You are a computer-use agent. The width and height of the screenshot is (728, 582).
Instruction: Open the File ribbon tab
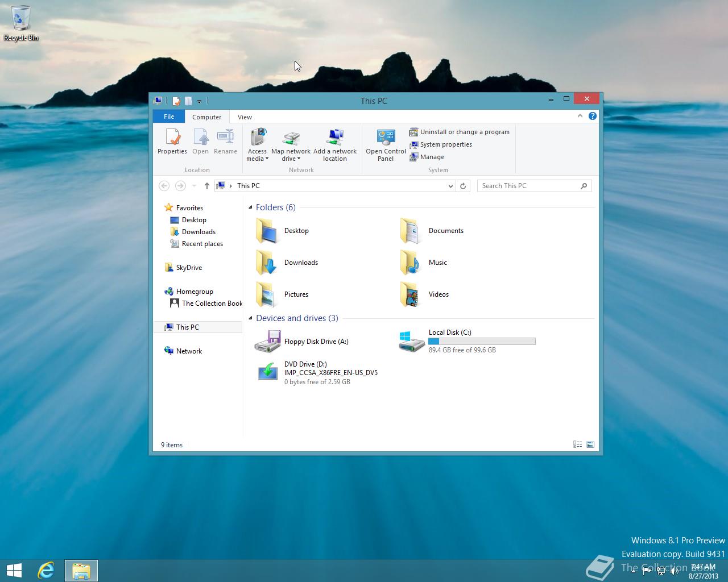tap(169, 117)
